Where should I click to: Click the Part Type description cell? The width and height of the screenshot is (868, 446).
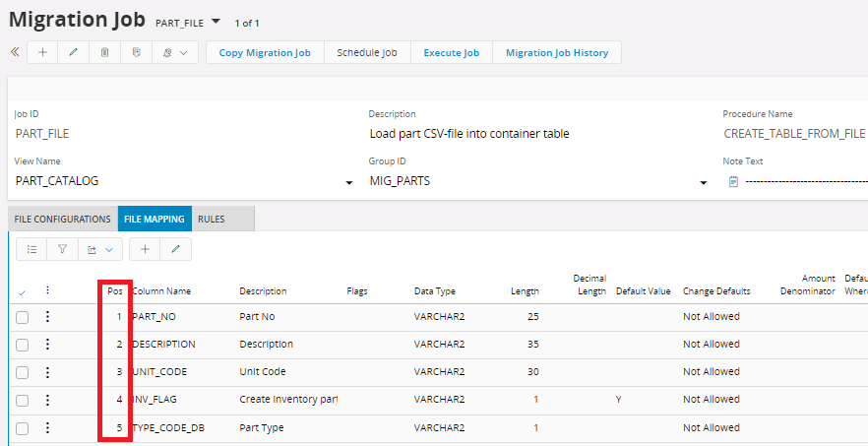[262, 427]
